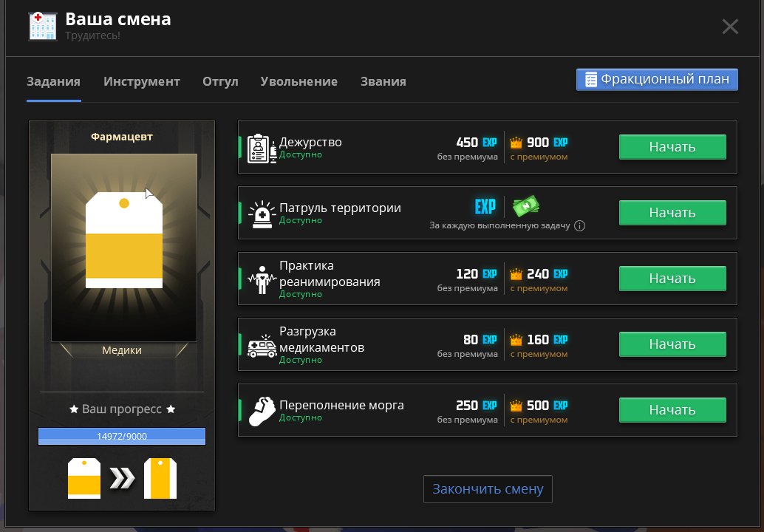Open Фракционный план button
This screenshot has height=532, width=764.
coord(657,79)
